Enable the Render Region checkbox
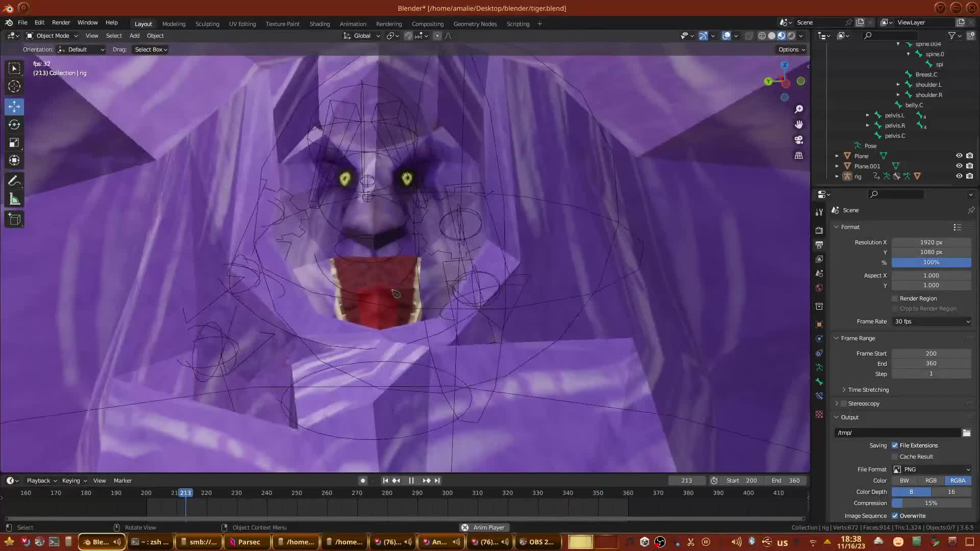The height and width of the screenshot is (551, 980). [x=895, y=298]
